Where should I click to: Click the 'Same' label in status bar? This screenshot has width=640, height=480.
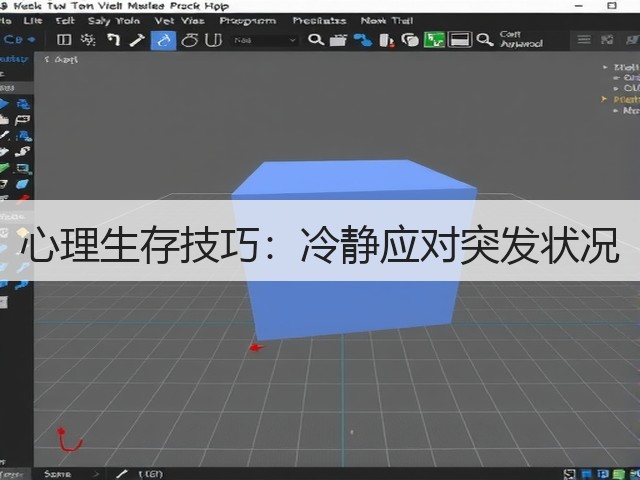[x=57, y=474]
